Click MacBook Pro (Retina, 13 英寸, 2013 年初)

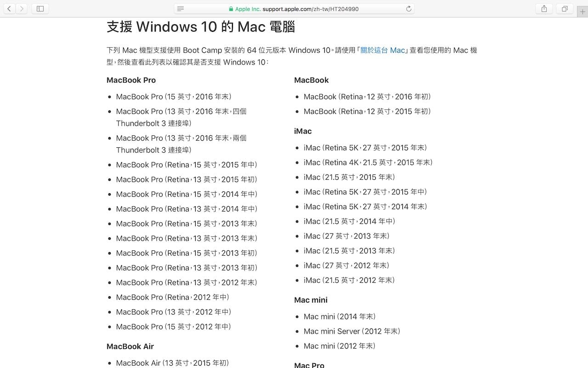[187, 268]
